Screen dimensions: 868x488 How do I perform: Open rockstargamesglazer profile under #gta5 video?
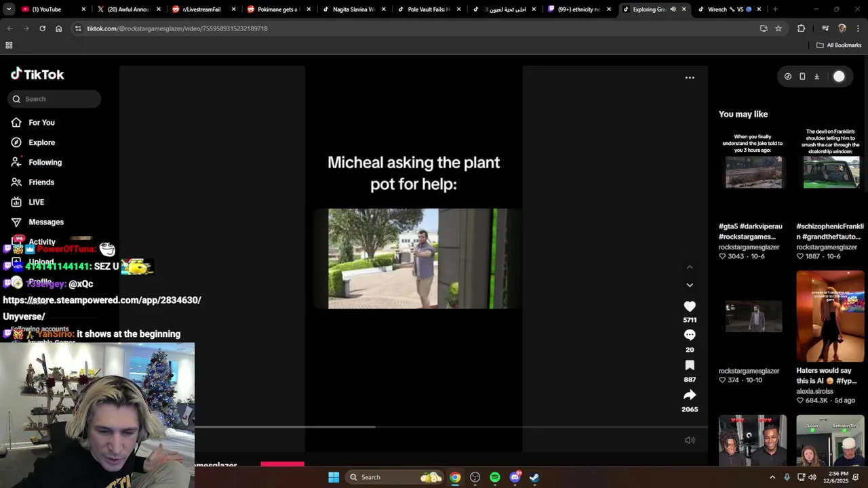[x=749, y=247]
